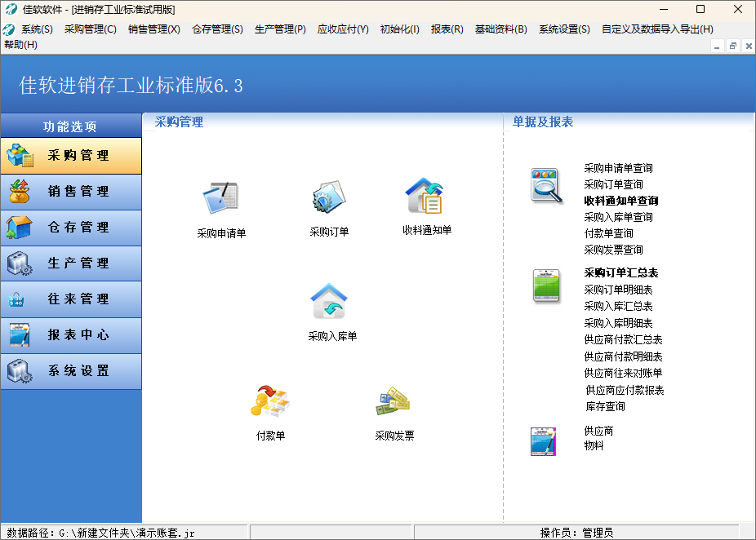Image resolution: width=756 pixels, height=540 pixels.
Task: Open the 采购订单汇总表 report
Action: [621, 273]
